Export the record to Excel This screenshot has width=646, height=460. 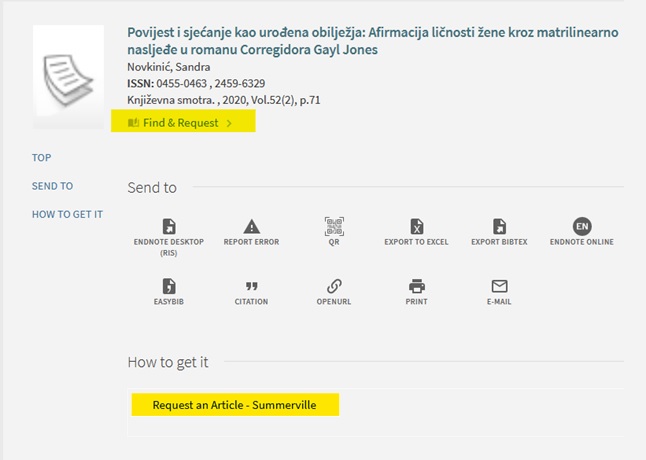[x=416, y=226]
